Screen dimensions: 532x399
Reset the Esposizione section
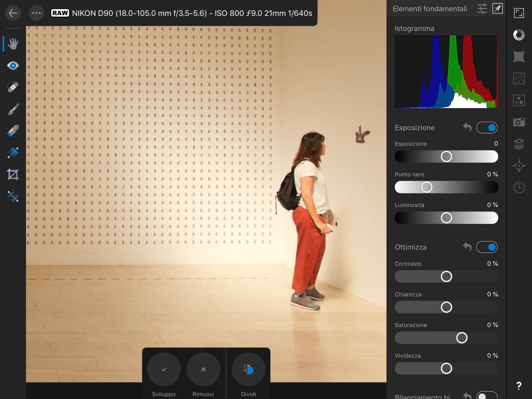467,127
